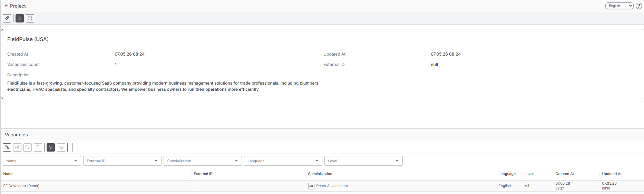The image size is (644, 194).
Task: Sort by External ID column header
Action: coord(203,174)
